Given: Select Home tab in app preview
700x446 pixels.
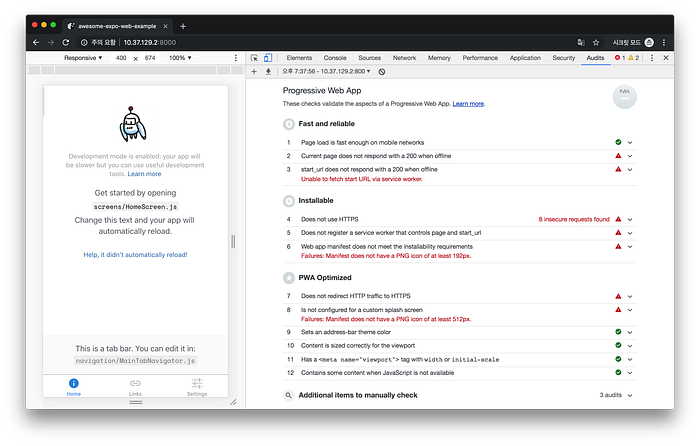Looking at the screenshot, I should point(74,387).
